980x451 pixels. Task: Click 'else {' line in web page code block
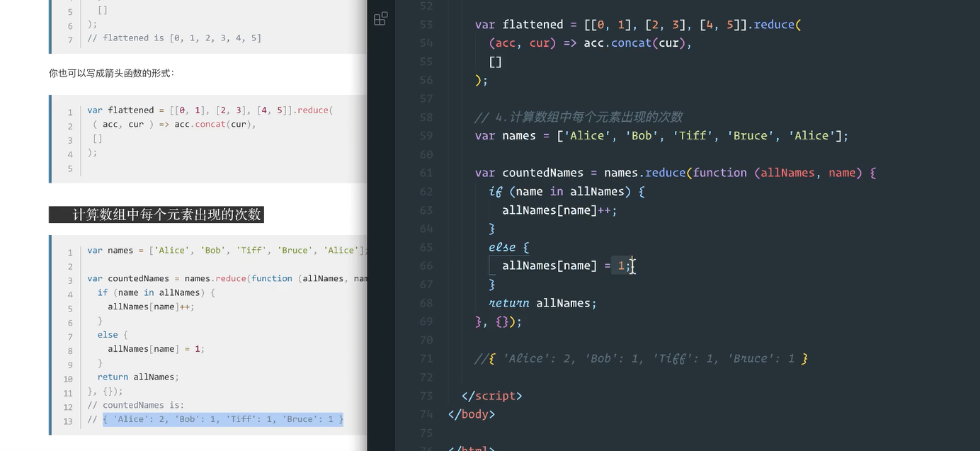pos(113,334)
